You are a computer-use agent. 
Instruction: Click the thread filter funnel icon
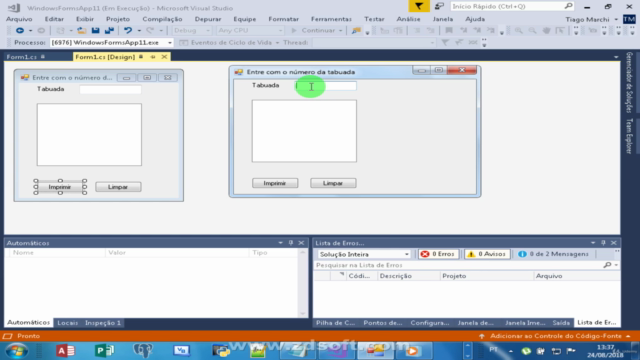click(x=445, y=42)
